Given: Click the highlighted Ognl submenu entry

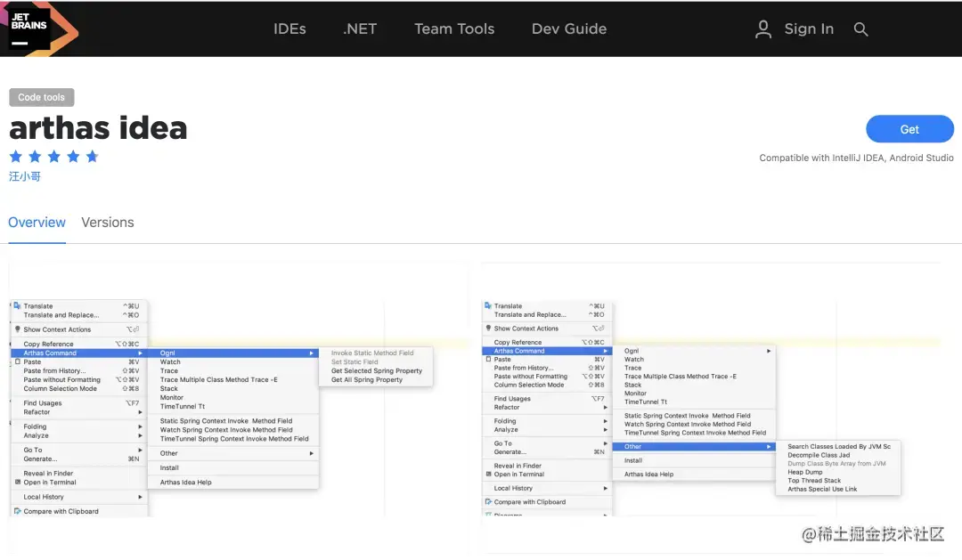Looking at the screenshot, I should (x=233, y=353).
